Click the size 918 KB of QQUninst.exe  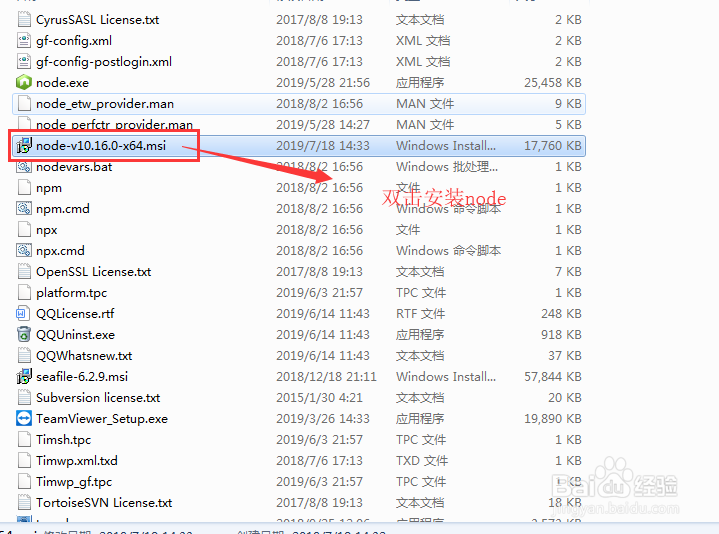[x=561, y=335]
